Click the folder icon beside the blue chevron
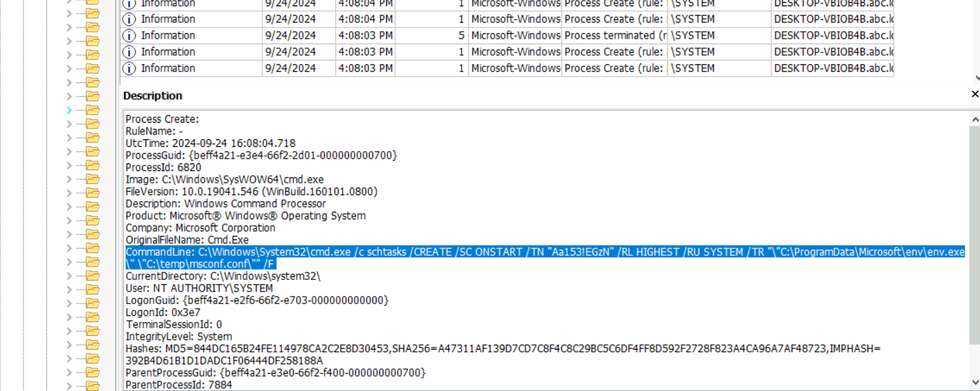Viewport: 980px width, 391px height. pos(92,110)
